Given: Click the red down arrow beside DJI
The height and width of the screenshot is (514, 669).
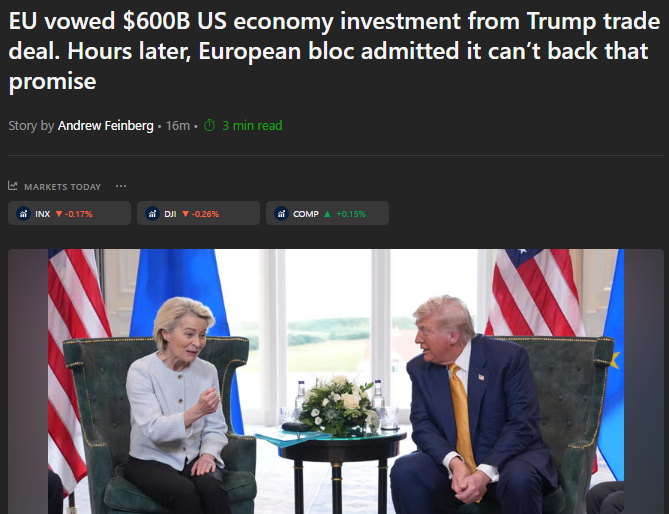Looking at the screenshot, I should point(185,214).
